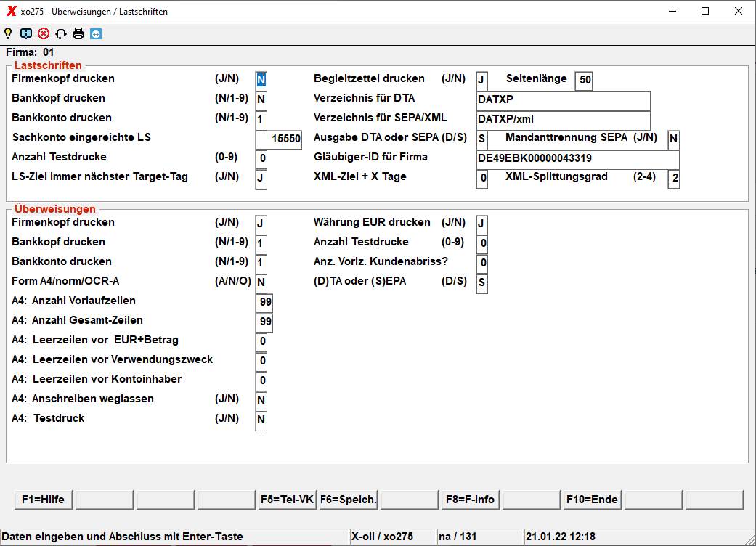Select Währung EUR drucken field

pos(481,224)
